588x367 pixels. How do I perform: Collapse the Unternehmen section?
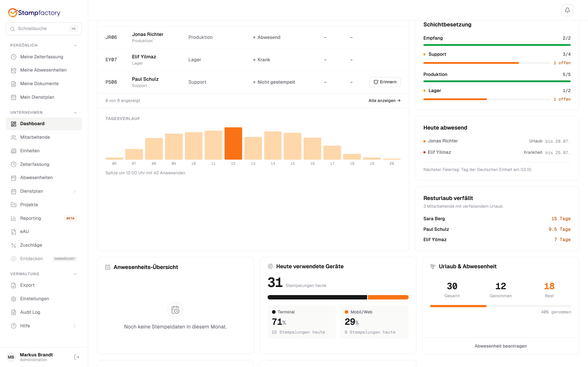click(75, 113)
